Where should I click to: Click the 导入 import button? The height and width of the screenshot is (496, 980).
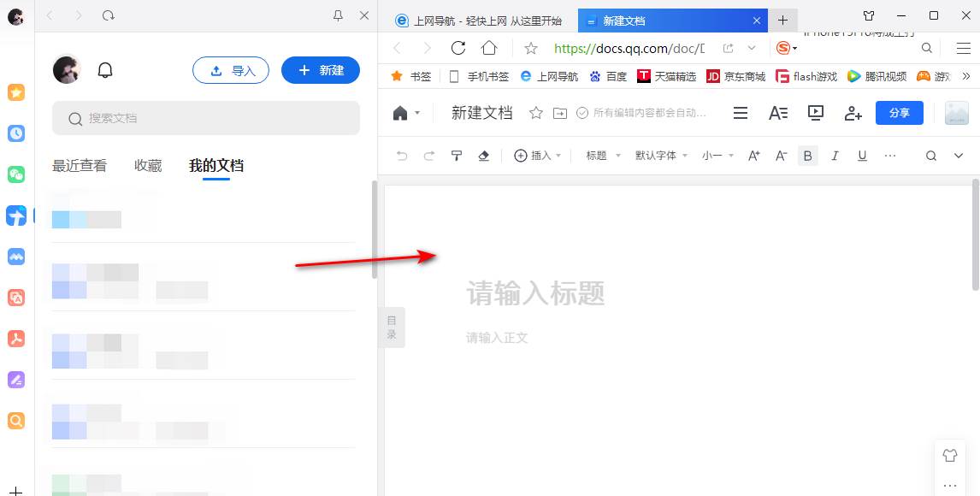tap(231, 70)
